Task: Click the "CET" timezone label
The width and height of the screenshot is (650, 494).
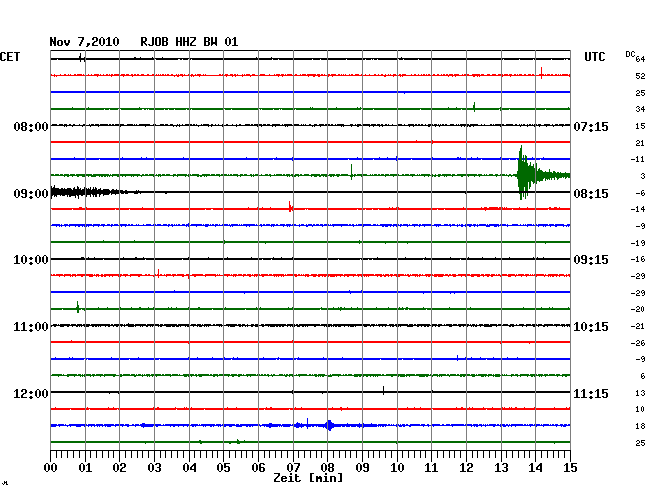Action: tap(10, 57)
